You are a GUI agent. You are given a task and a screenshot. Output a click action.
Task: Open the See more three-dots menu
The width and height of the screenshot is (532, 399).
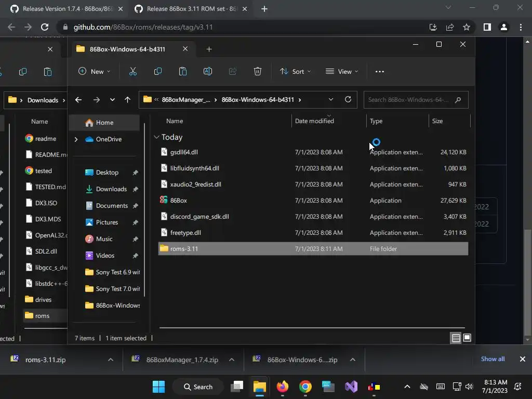(380, 72)
